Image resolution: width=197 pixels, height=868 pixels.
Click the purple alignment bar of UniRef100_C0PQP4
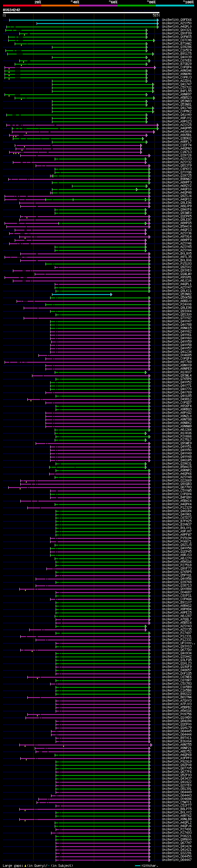[x=80, y=67]
